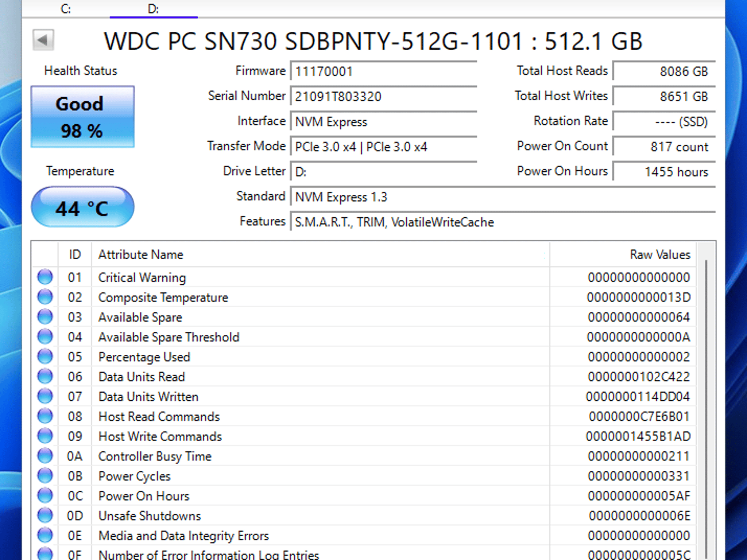Click raw value 0000000000006E
The width and height of the screenshot is (747, 560).
[x=640, y=516]
